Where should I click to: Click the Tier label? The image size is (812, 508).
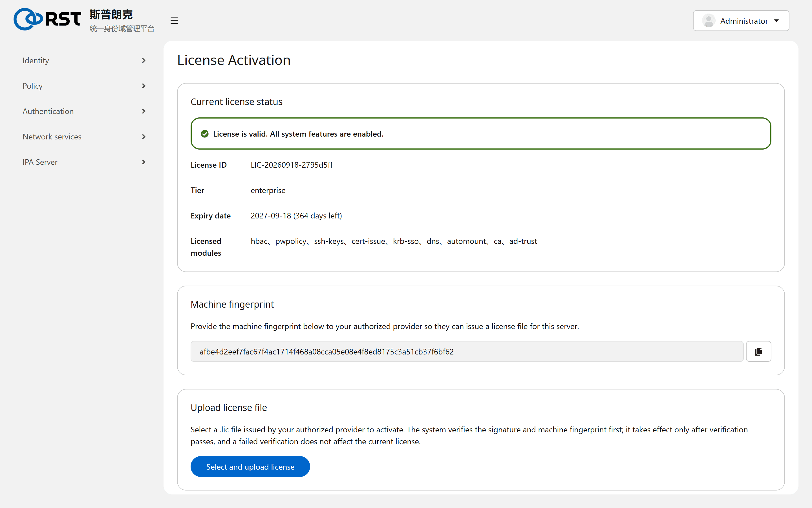coord(197,190)
